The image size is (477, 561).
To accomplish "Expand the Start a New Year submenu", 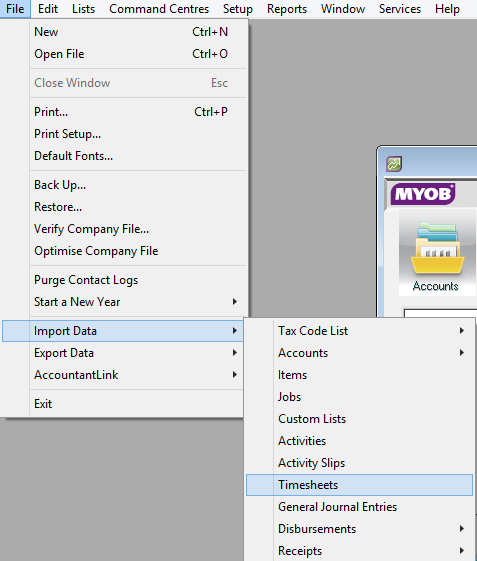I will tap(136, 302).
